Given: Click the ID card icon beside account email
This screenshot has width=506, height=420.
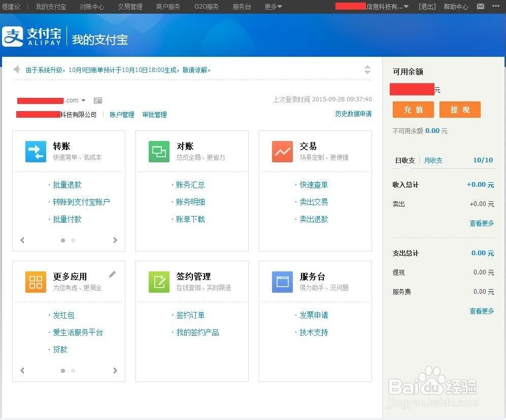Looking at the screenshot, I should (98, 100).
